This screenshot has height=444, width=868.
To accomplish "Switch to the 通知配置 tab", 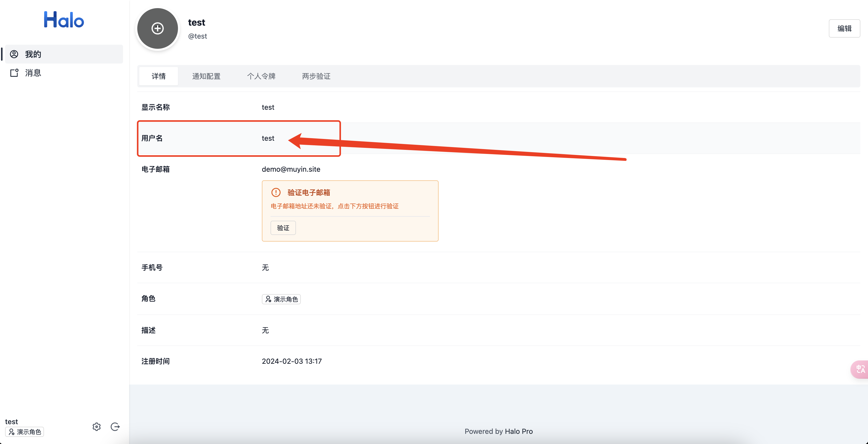I will tap(206, 76).
